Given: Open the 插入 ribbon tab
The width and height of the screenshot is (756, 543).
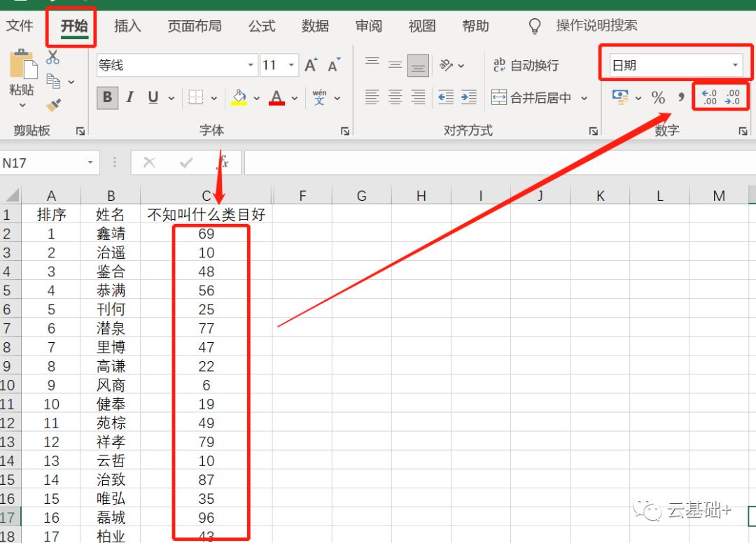Looking at the screenshot, I should [x=127, y=26].
